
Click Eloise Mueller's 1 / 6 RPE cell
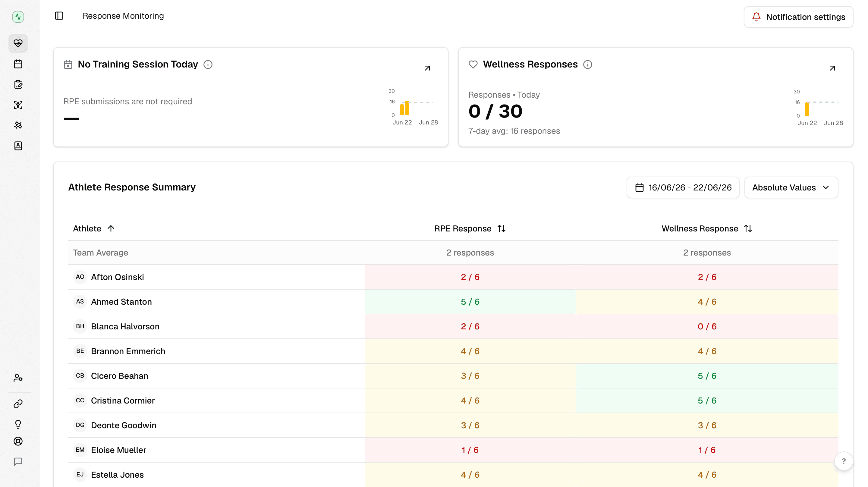tap(470, 450)
